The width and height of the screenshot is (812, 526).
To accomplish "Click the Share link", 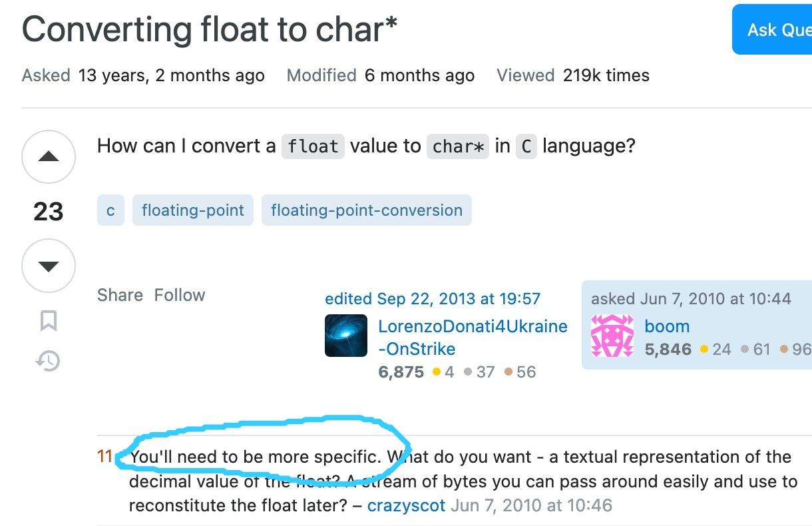I will point(120,295).
